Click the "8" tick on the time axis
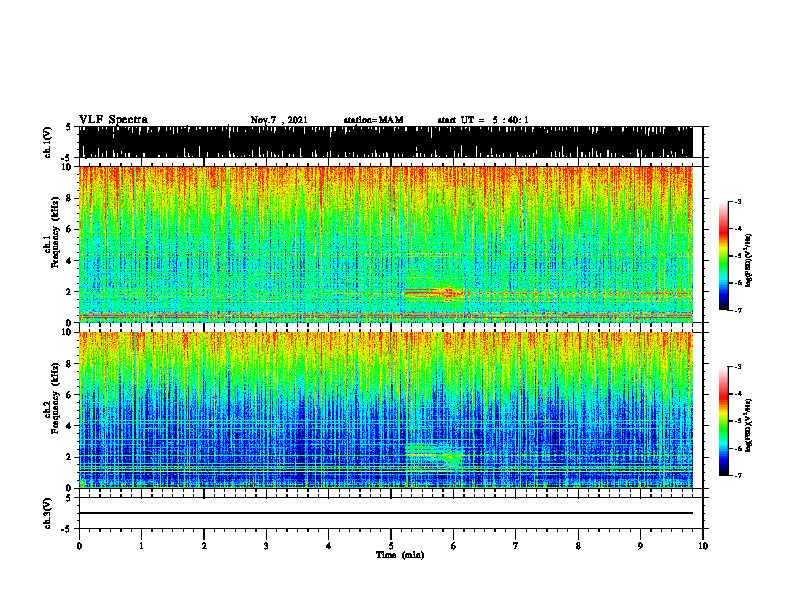The image size is (792, 612). tap(578, 546)
